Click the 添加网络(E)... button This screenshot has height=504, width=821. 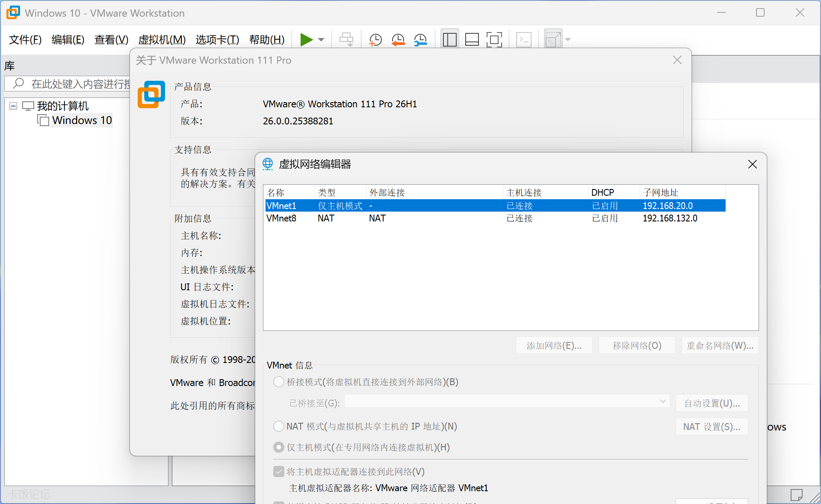[554, 345]
